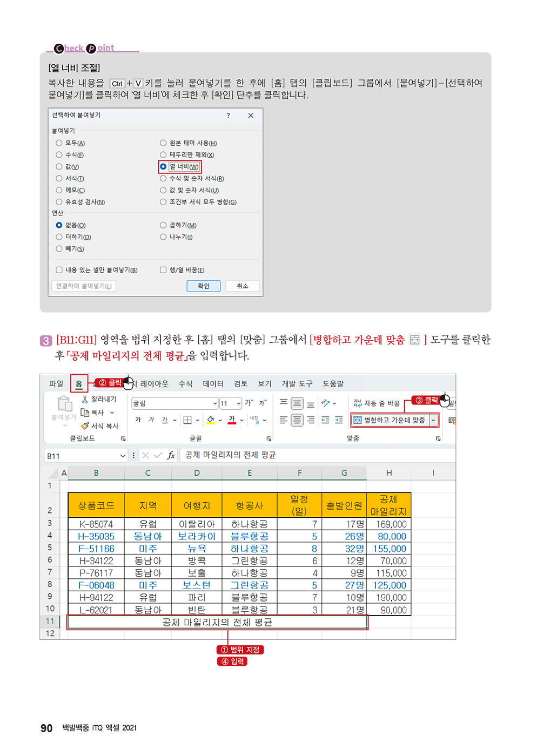The image size is (557, 756).
Task: Select the 값(V) paste option
Action: 59,167
